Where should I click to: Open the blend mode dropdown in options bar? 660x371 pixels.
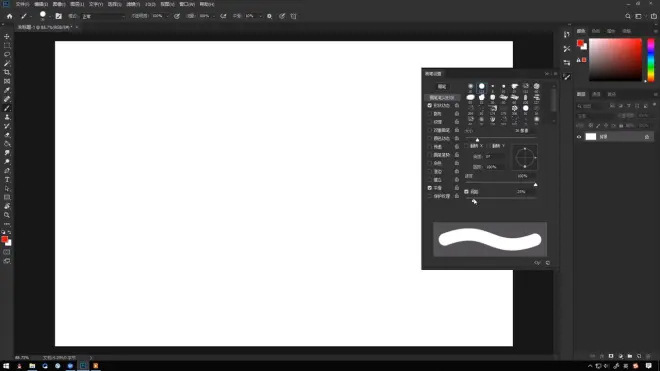103,16
